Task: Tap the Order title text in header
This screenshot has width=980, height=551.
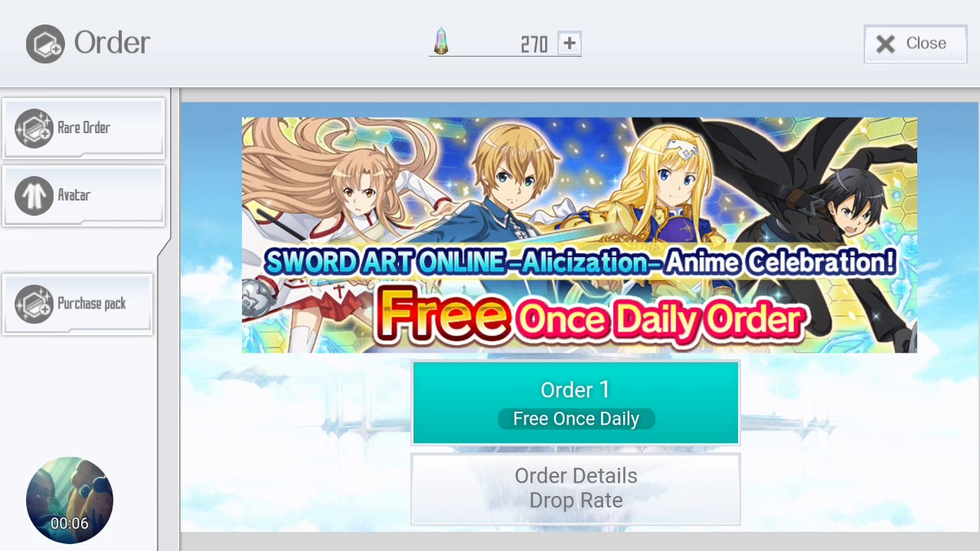Action: pyautogui.click(x=112, y=43)
